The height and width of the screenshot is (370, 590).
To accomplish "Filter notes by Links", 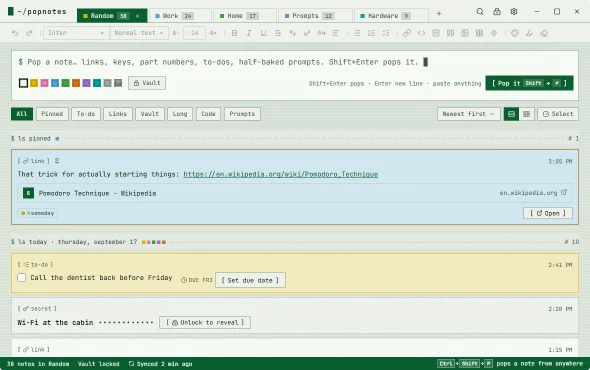I will (118, 114).
